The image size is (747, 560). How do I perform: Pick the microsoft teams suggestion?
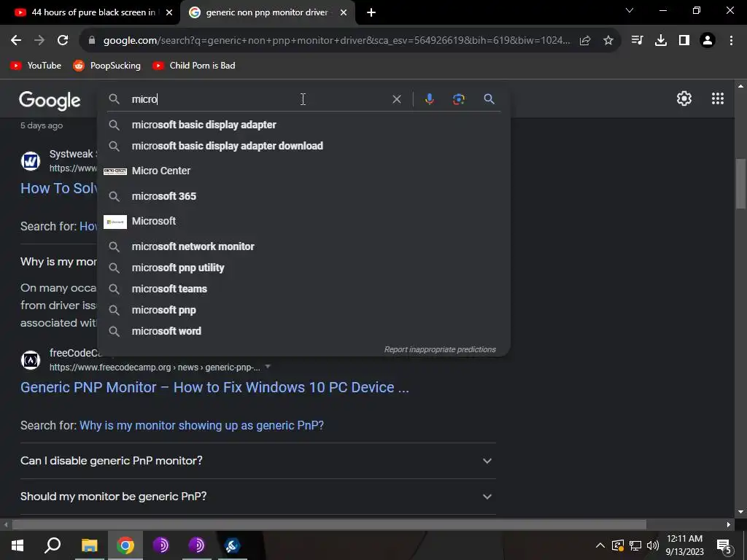point(303,289)
